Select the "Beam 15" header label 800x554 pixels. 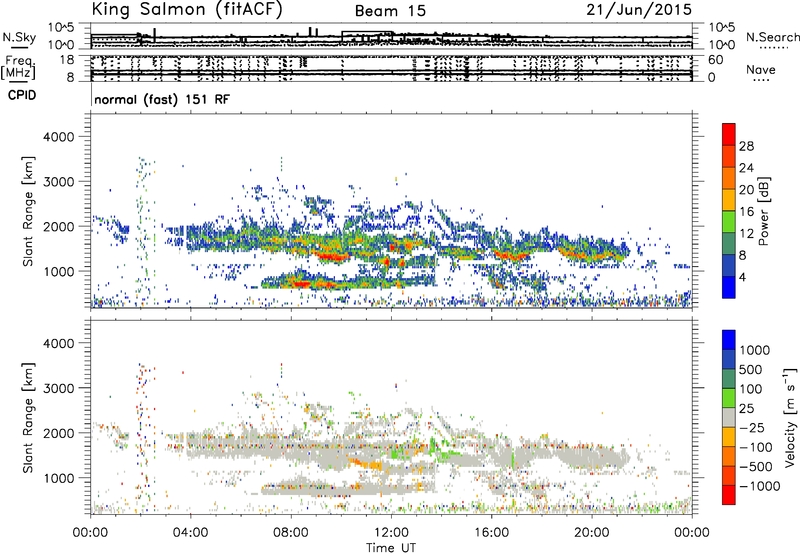tap(390, 11)
